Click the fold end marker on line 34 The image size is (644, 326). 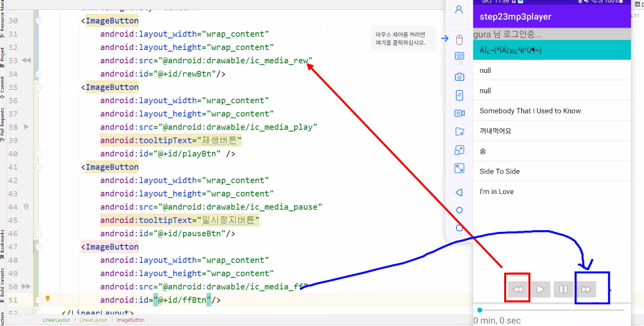tap(39, 74)
